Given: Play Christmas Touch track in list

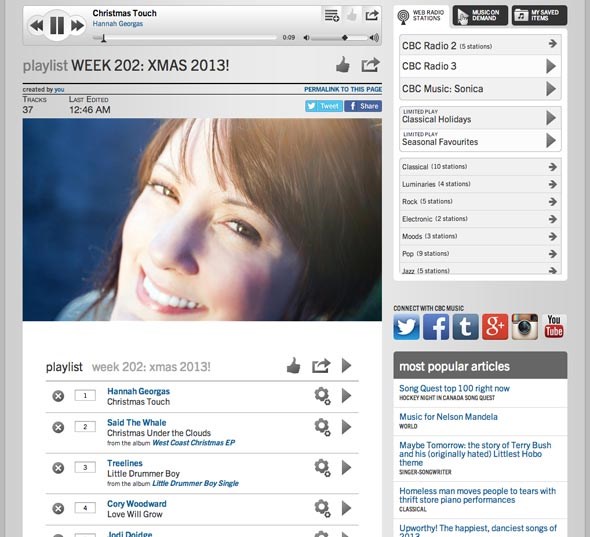Looking at the screenshot, I should [x=347, y=396].
